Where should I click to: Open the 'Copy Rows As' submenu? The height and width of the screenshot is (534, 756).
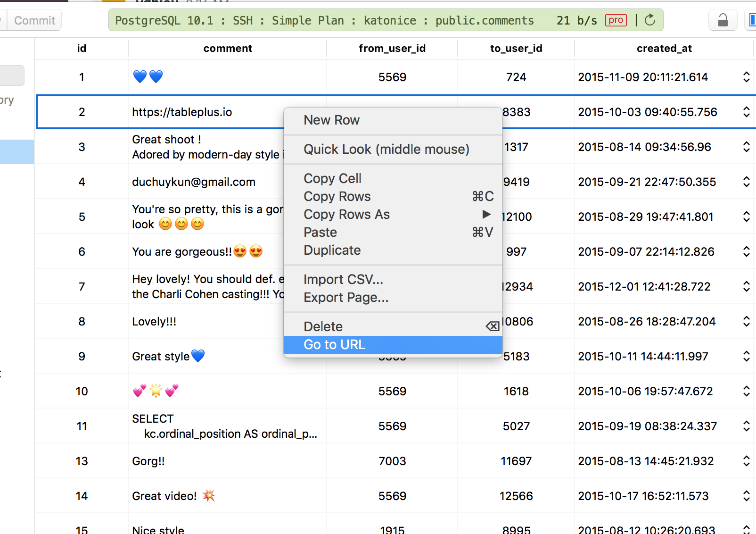point(346,214)
